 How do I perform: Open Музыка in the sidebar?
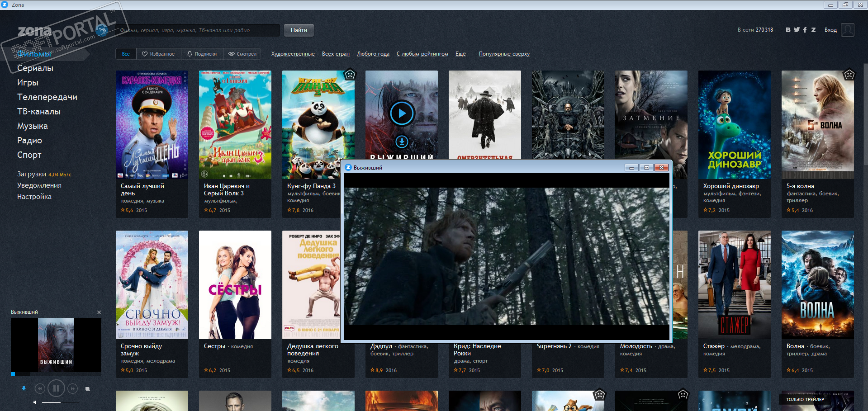[33, 126]
